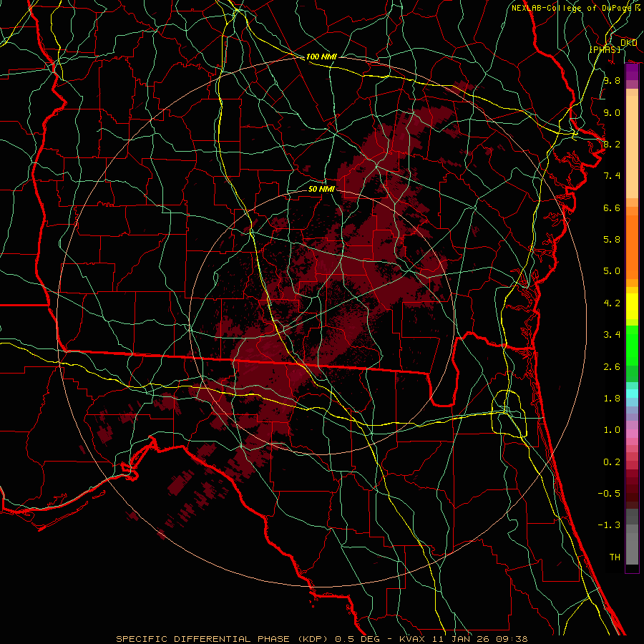Click the 4.2 scale value
Image resolution: width=644 pixels, height=644 pixels.
(x=612, y=303)
